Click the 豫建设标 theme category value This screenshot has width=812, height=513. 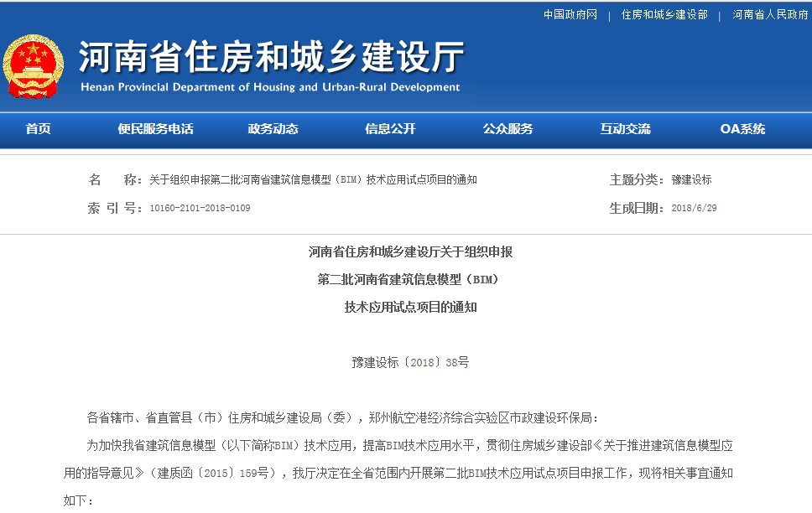point(691,180)
